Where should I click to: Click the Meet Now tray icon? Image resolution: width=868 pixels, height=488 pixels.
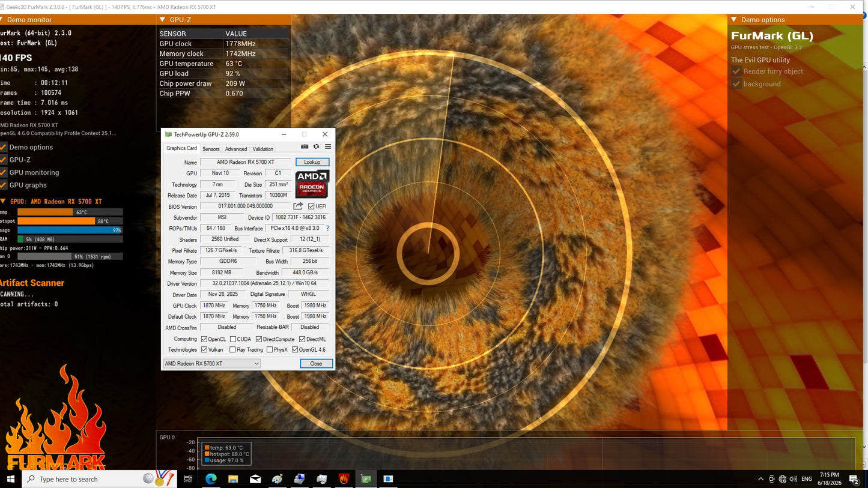tap(772, 479)
